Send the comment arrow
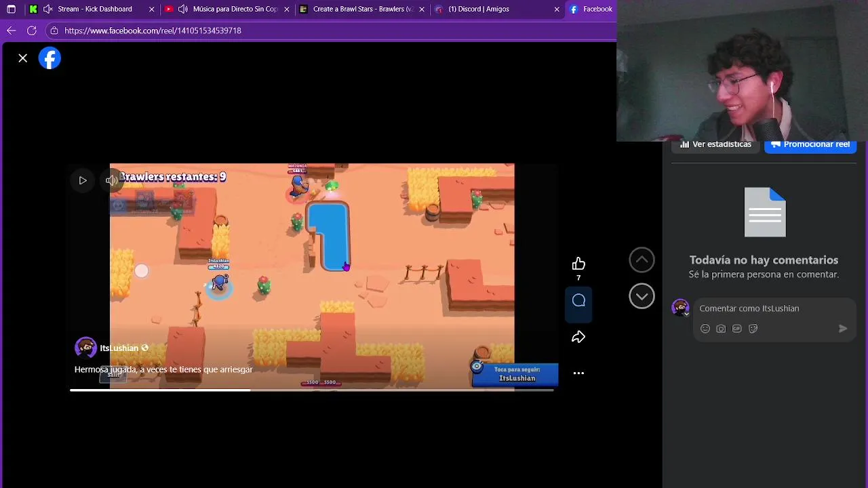 (843, 329)
